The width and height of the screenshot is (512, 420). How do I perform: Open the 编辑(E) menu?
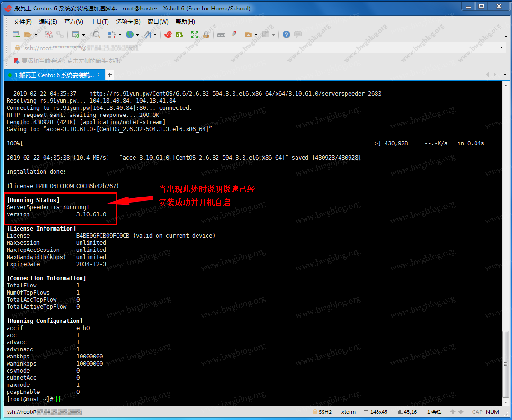click(x=48, y=21)
